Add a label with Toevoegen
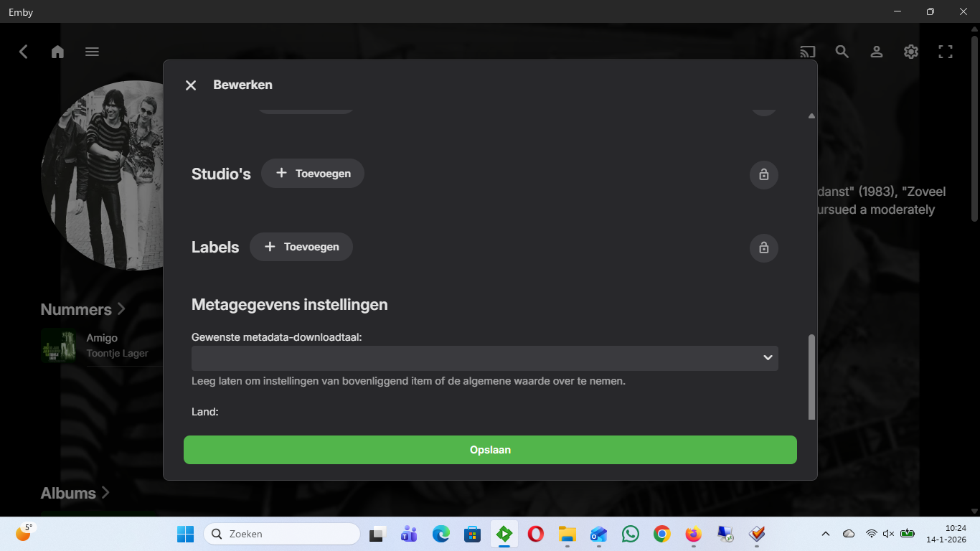980x551 pixels. pos(301,247)
